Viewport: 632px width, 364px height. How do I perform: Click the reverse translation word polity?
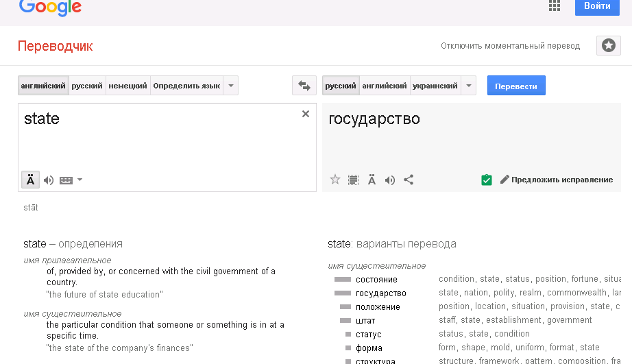click(x=504, y=293)
